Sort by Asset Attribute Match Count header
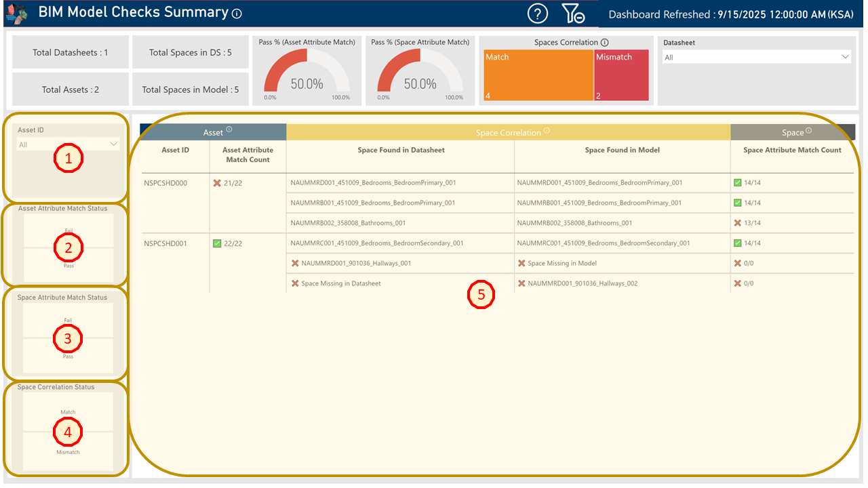Image resolution: width=868 pixels, height=488 pixels. pos(248,155)
